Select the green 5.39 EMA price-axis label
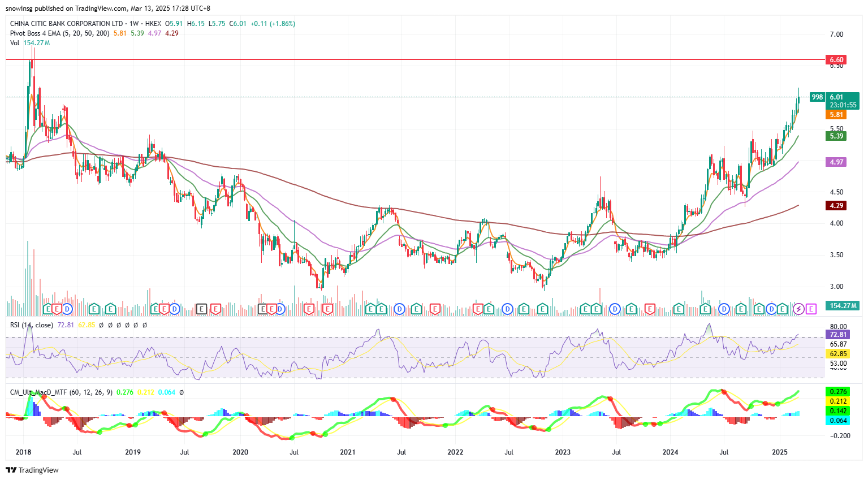Screen dimensions: 868x480 [836, 136]
